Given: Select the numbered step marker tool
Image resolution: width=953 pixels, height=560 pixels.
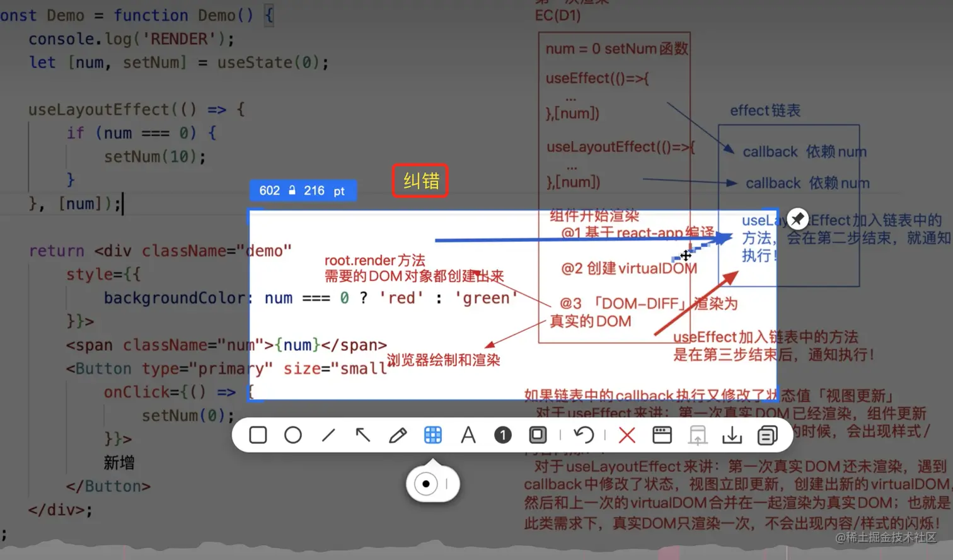Looking at the screenshot, I should coord(503,435).
